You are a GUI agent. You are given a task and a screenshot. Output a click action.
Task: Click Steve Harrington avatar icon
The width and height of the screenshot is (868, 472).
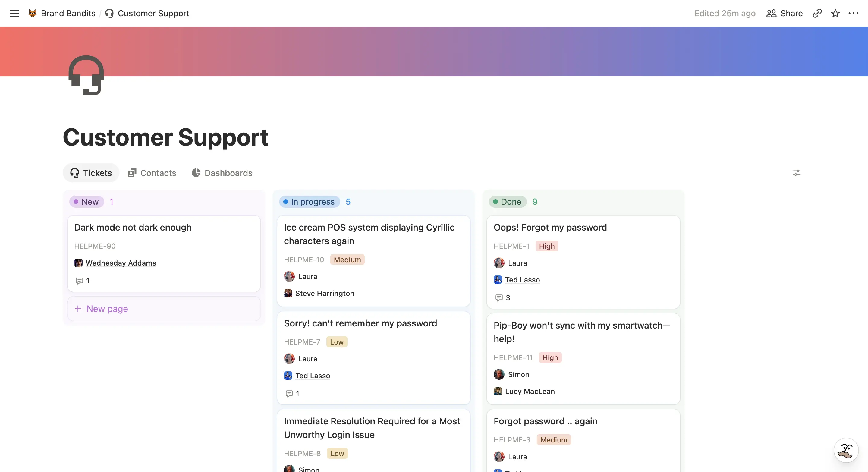288,293
